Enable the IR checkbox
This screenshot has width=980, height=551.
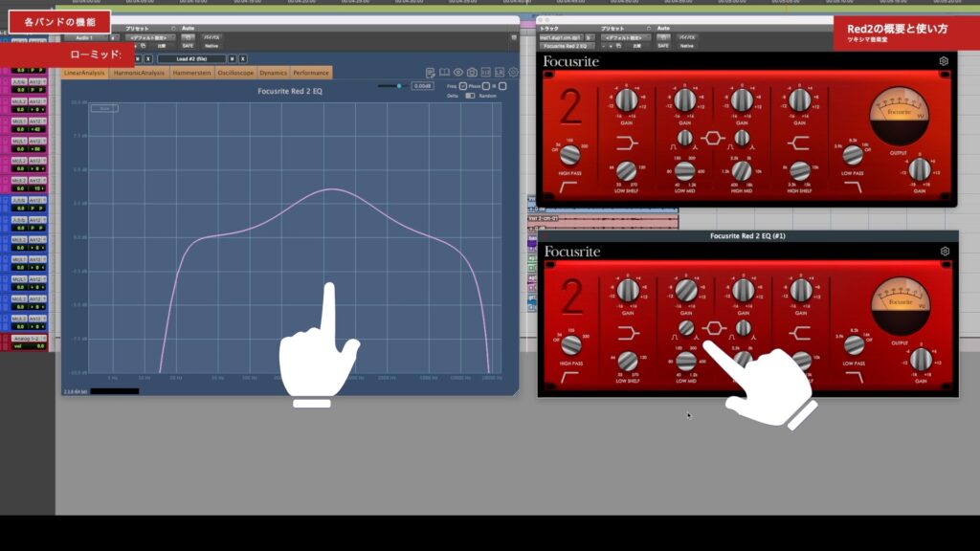pyautogui.click(x=502, y=86)
